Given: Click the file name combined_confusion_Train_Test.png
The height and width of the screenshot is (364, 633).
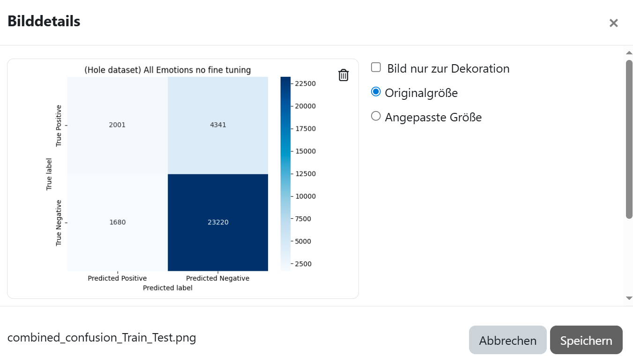Looking at the screenshot, I should 102,338.
